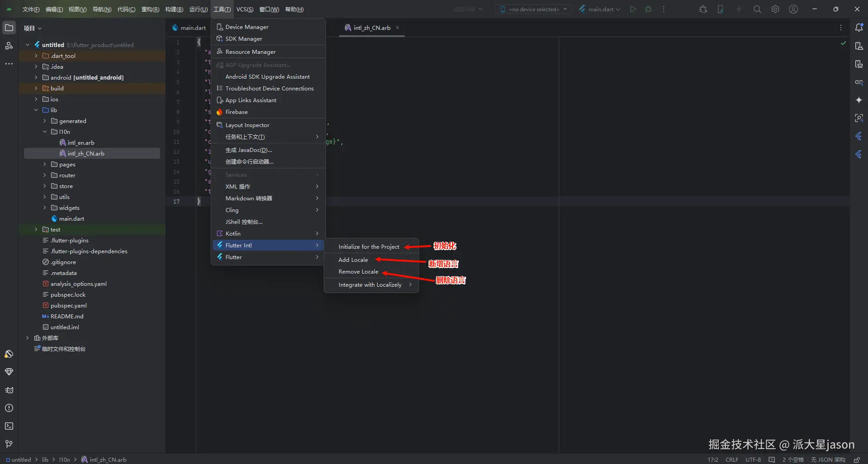Open the Structure tool window icon
The height and width of the screenshot is (464, 868).
click(9, 46)
